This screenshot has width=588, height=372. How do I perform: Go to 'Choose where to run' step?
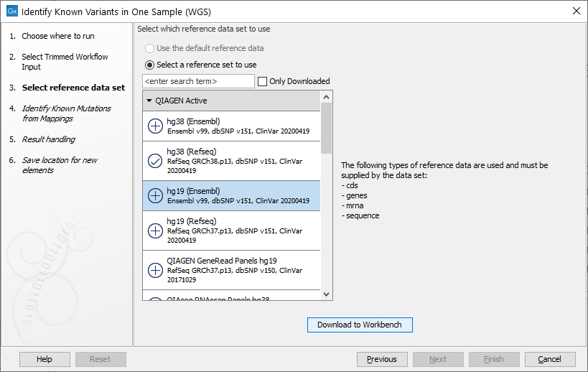[57, 36]
